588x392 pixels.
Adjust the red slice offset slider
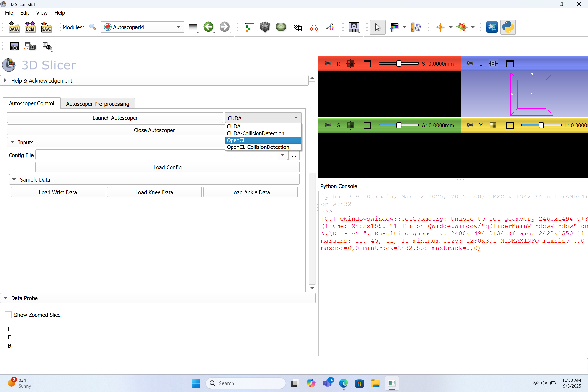point(399,63)
